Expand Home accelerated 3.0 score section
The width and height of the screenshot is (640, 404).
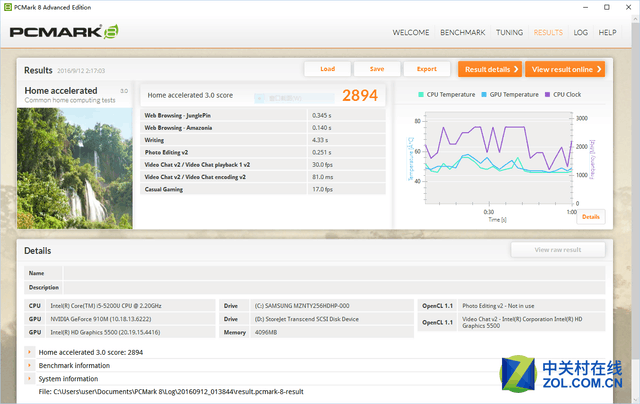(29, 353)
